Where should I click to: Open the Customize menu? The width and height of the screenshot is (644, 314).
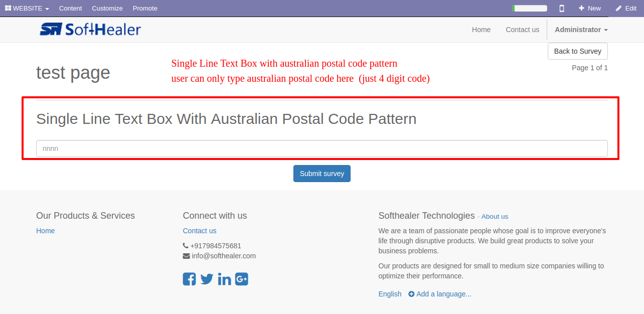107,8
